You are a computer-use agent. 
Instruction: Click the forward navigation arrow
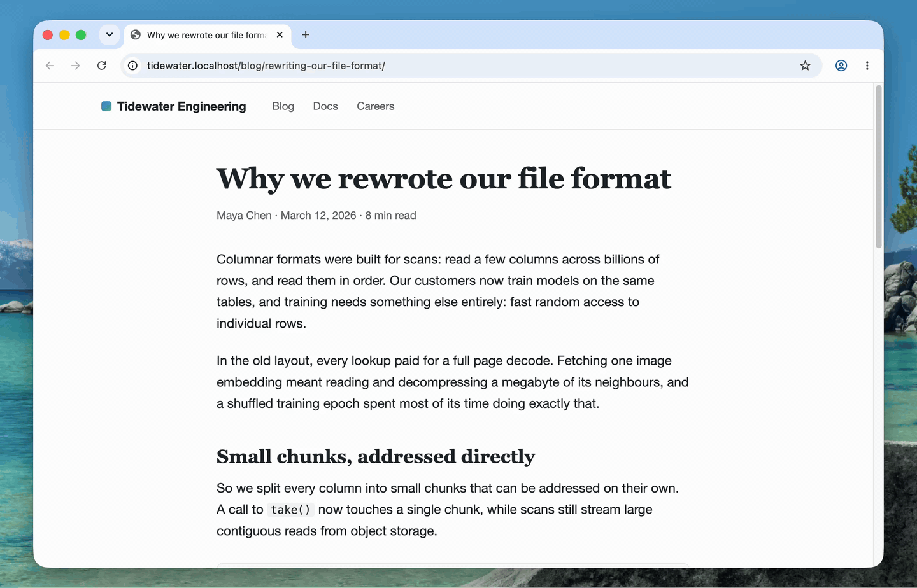(76, 66)
